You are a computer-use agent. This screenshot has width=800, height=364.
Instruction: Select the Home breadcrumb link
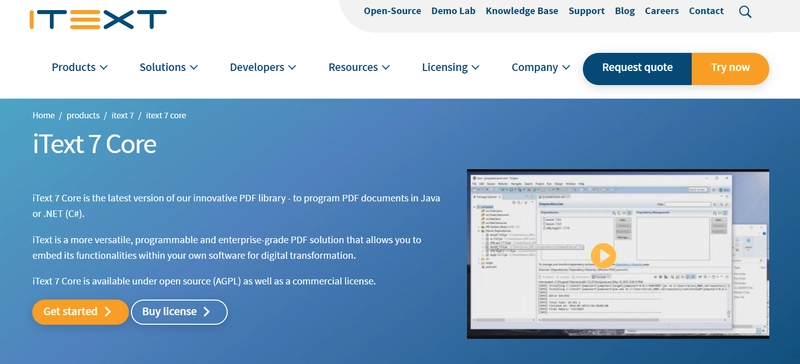click(43, 115)
